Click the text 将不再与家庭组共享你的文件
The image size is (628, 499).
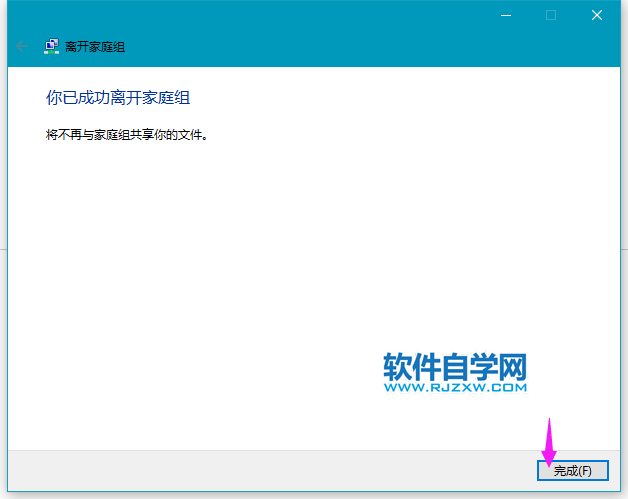tap(127, 133)
